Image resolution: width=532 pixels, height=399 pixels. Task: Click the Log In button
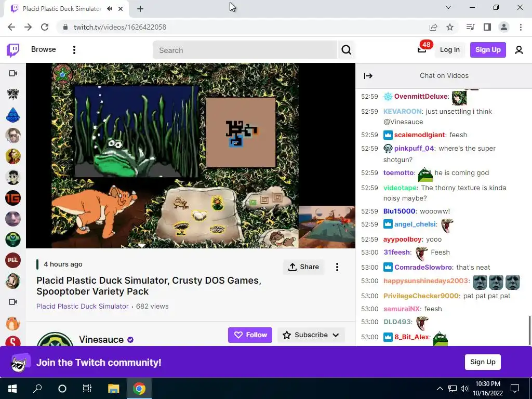(x=449, y=50)
